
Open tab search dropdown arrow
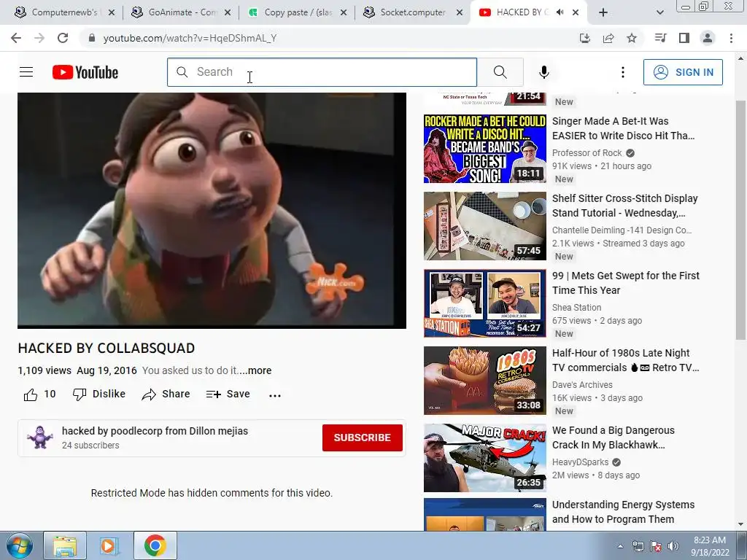click(x=659, y=12)
